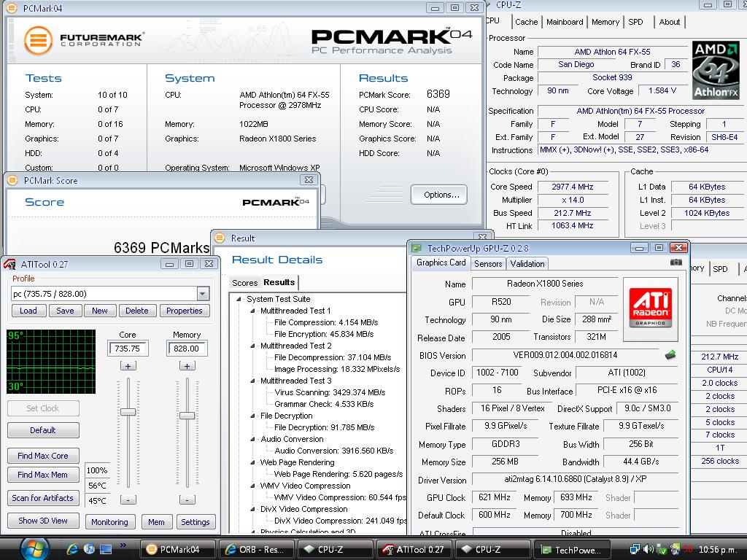Click the profile Properties button
Image resolution: width=747 pixels, height=560 pixels.
[x=185, y=311]
